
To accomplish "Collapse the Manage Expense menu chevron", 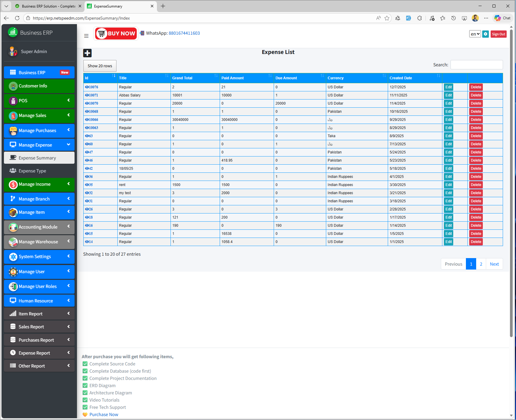I will [x=68, y=145].
